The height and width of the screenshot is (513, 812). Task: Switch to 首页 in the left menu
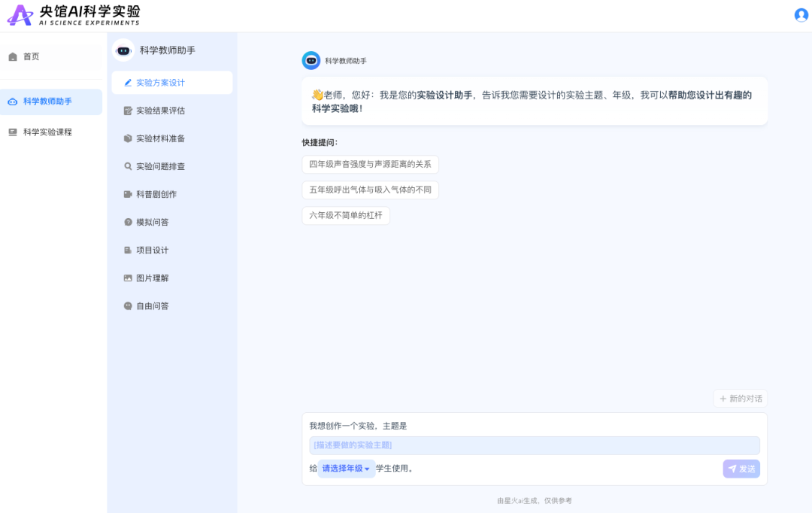30,56
